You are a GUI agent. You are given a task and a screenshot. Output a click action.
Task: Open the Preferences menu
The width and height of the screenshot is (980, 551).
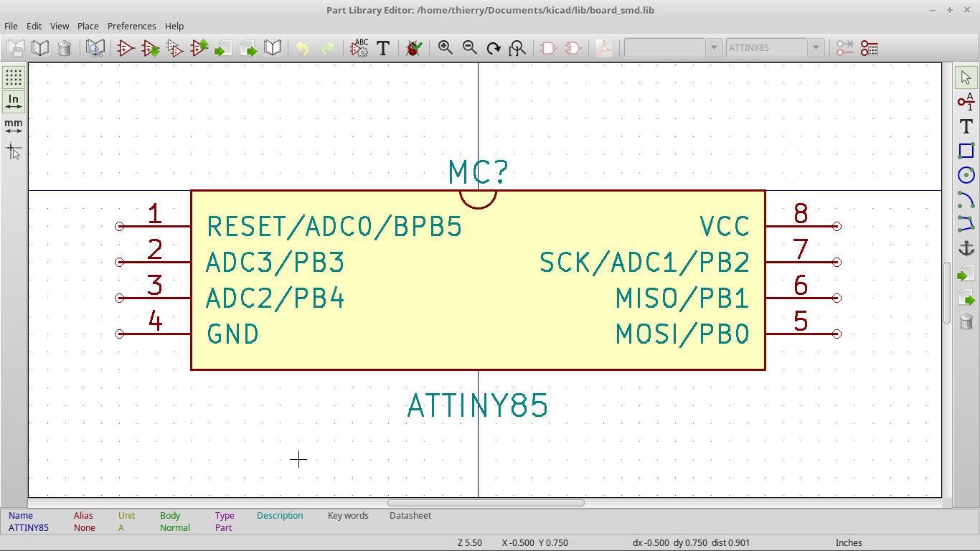tap(132, 26)
